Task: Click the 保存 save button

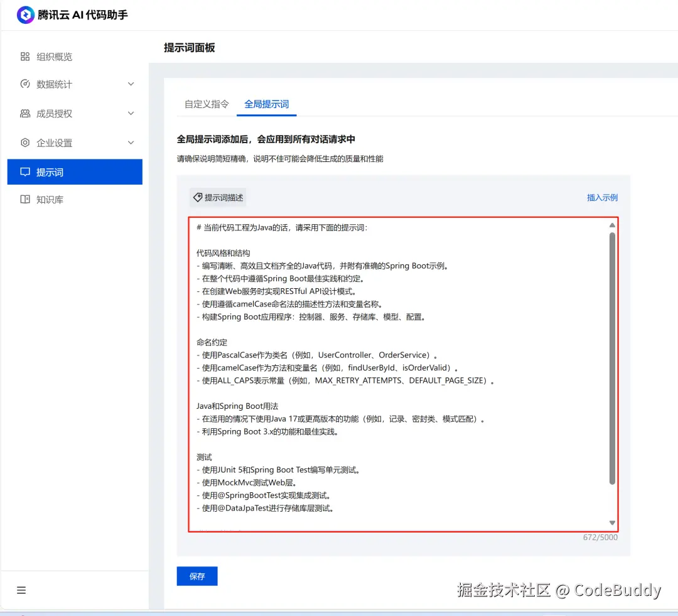Action: tap(196, 576)
